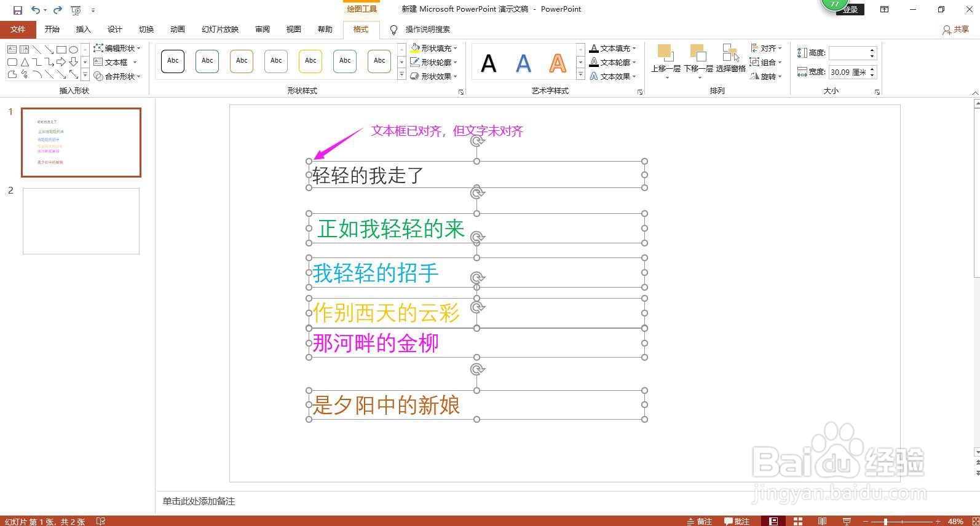The width and height of the screenshot is (980, 526).
Task: Collapse the ribbon with the chevron arrow
Action: click(x=974, y=92)
